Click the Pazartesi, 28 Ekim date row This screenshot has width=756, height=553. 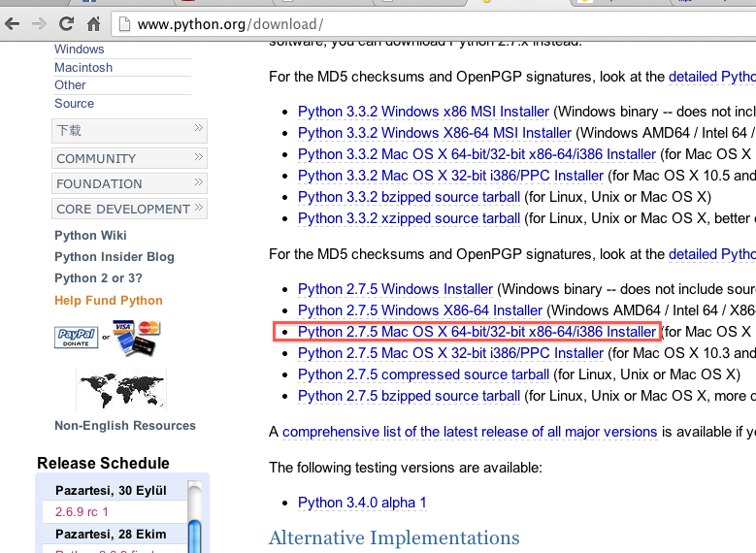[x=115, y=535]
